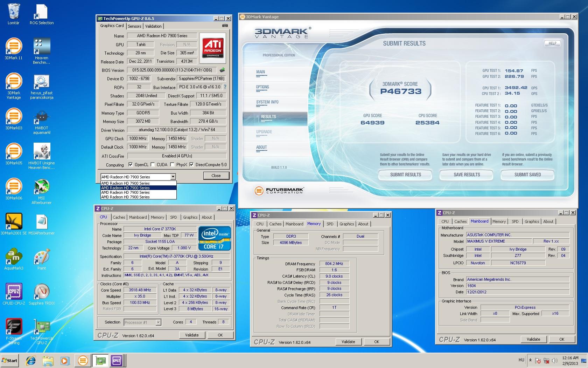The width and height of the screenshot is (588, 368).
Task: Launch the Heaven Benchmark desktop icon
Action: (42, 51)
